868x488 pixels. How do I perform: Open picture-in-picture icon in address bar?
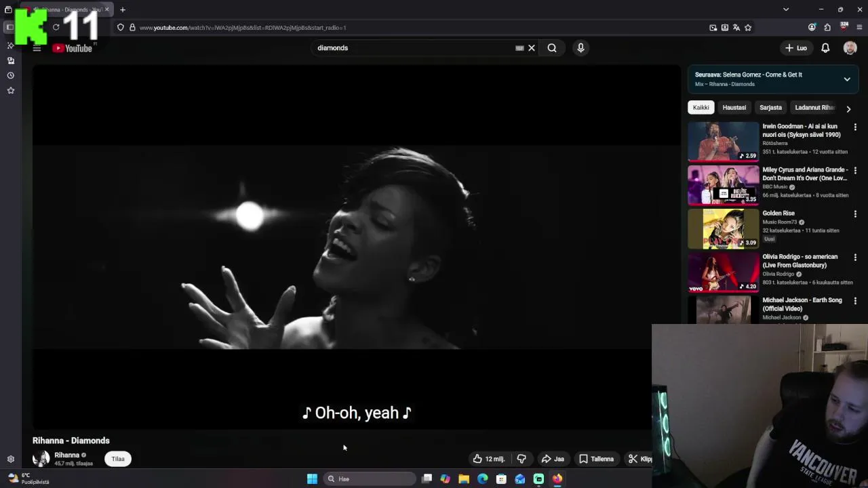[x=713, y=28]
